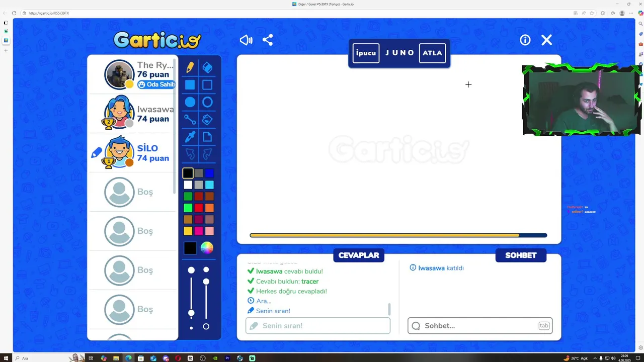Click the Oda Sahibi badge

tap(156, 84)
